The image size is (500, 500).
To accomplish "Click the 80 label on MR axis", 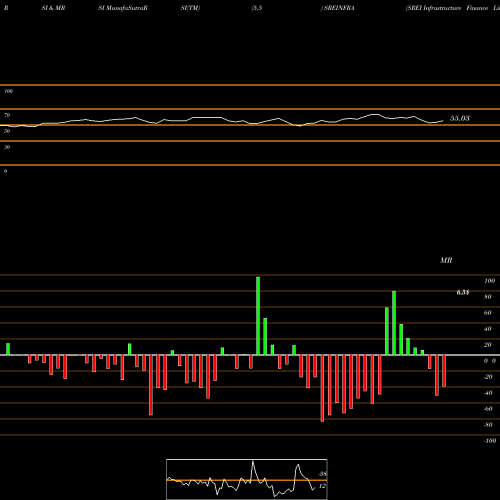I will pos(488,297).
